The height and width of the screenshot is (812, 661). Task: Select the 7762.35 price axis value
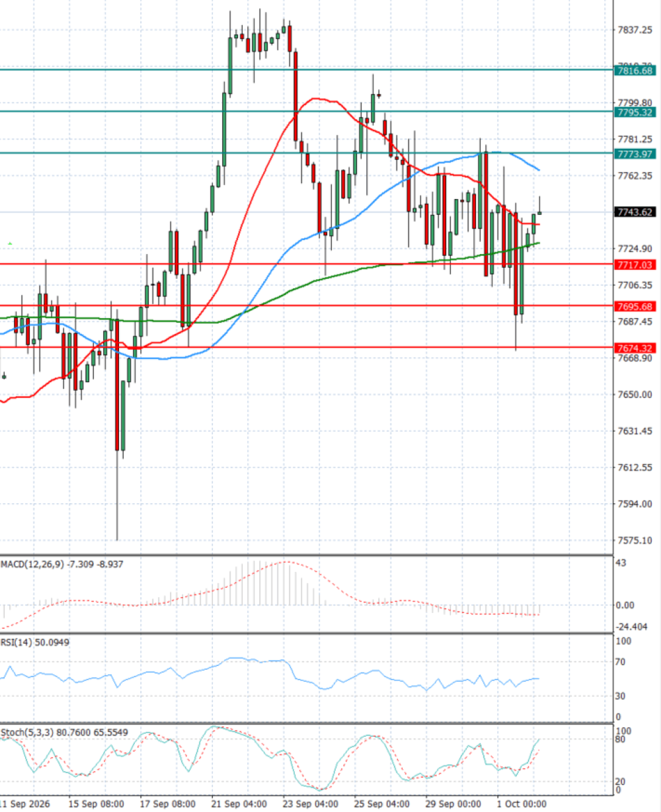pos(635,176)
